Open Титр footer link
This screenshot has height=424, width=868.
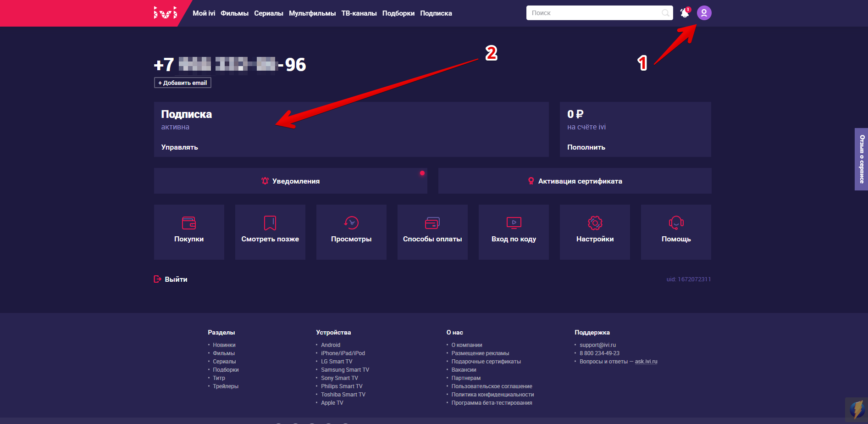click(219, 378)
